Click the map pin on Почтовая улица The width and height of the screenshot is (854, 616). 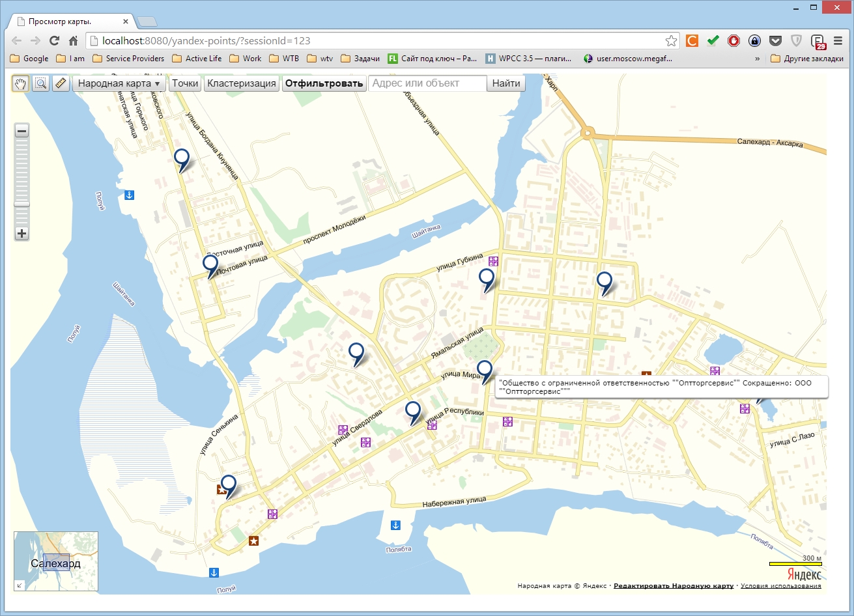pyautogui.click(x=210, y=266)
